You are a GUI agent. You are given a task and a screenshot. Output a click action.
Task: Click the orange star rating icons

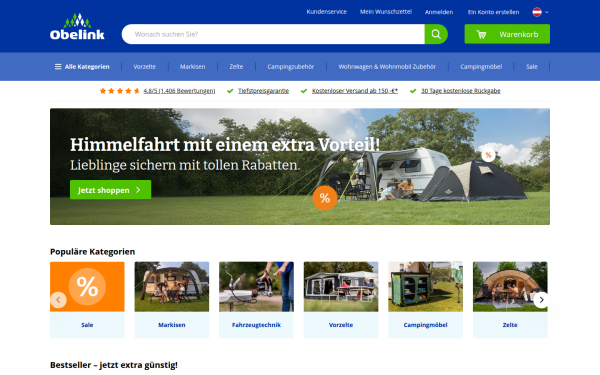coord(119,91)
